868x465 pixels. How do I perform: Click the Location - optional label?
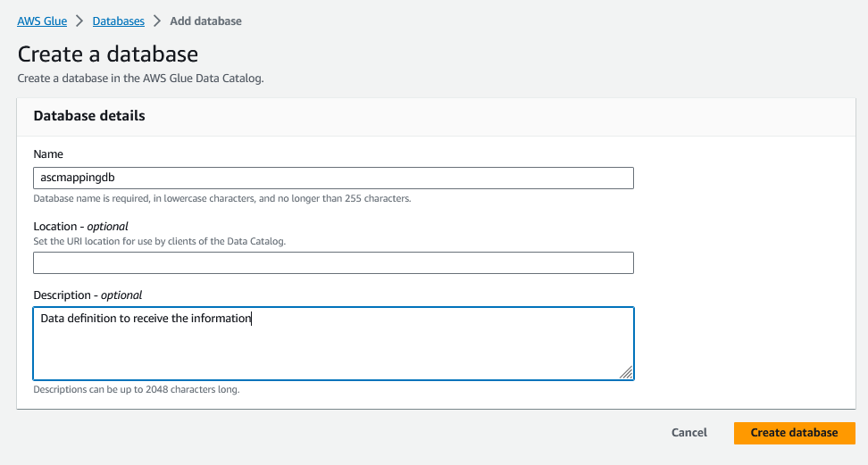[x=80, y=227]
